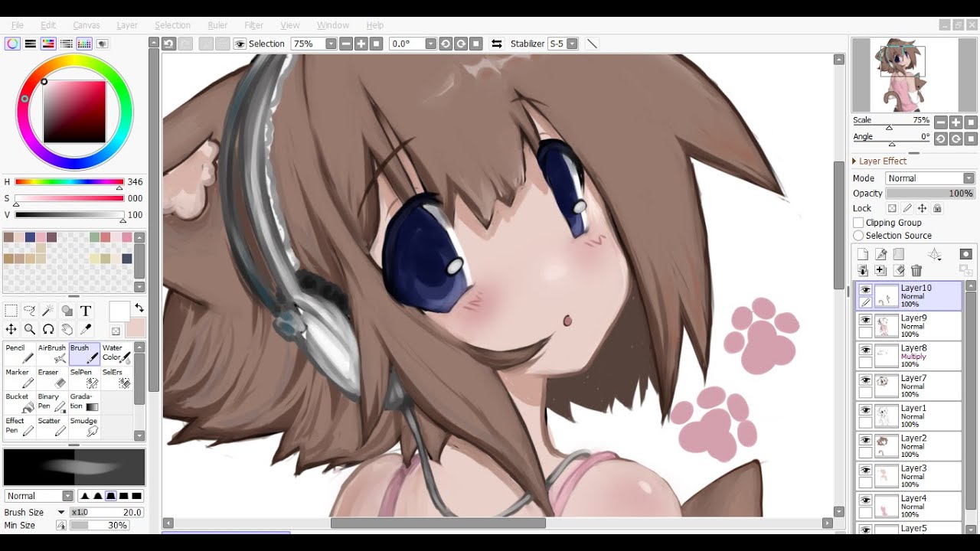Select the Marker tool
Image resolution: width=980 pixels, height=551 pixels.
(19, 377)
